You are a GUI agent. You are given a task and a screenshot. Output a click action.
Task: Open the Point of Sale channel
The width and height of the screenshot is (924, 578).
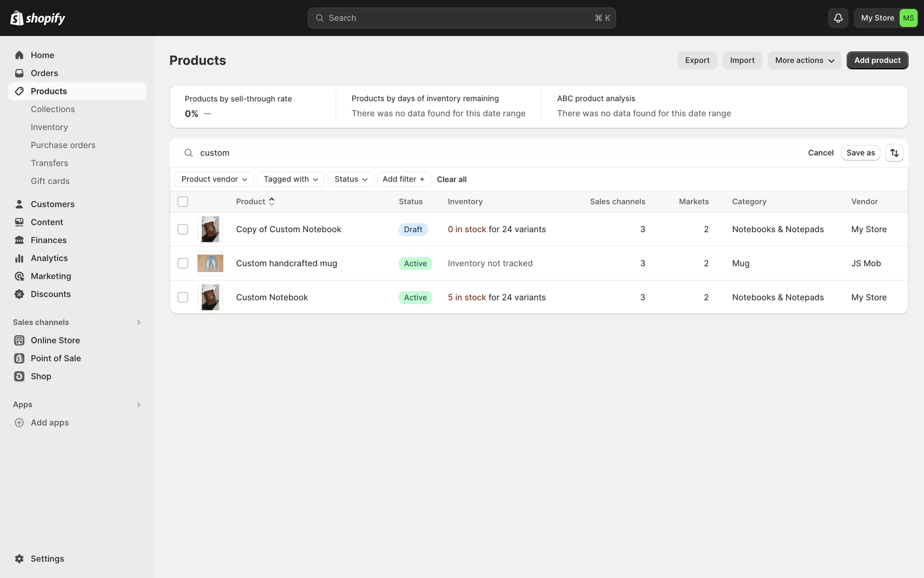pyautogui.click(x=55, y=358)
